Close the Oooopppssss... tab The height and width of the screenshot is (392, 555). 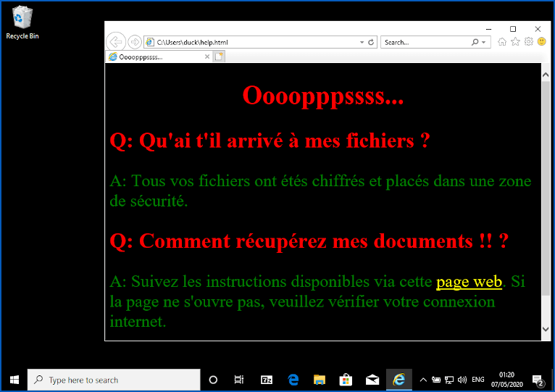pos(207,57)
